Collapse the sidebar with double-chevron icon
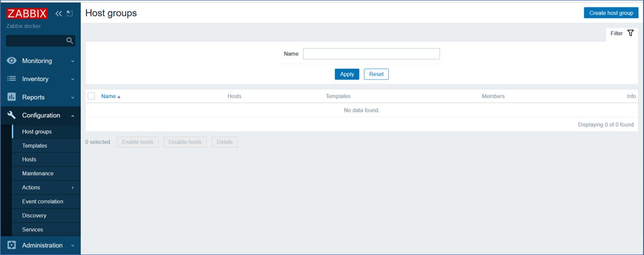 click(x=58, y=13)
